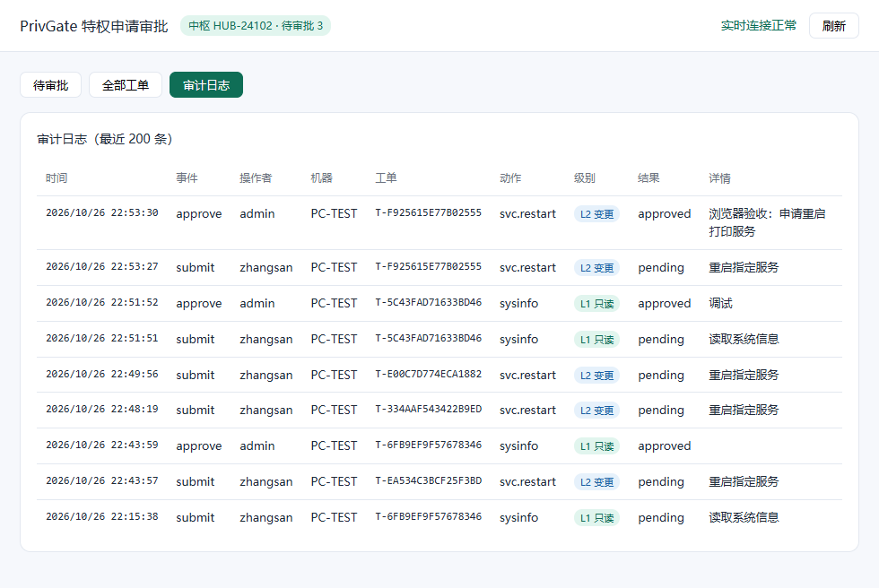Click approved result in the 22:43:59 row

point(665,445)
